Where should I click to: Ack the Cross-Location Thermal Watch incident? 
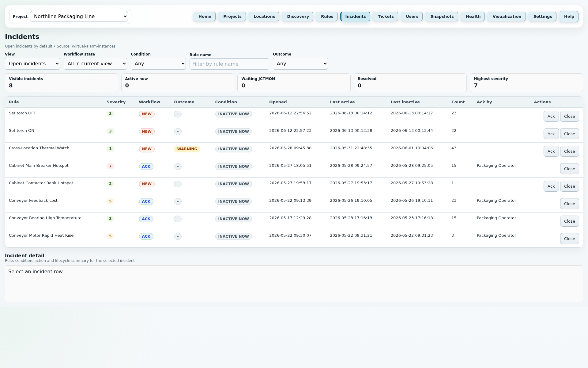click(551, 151)
